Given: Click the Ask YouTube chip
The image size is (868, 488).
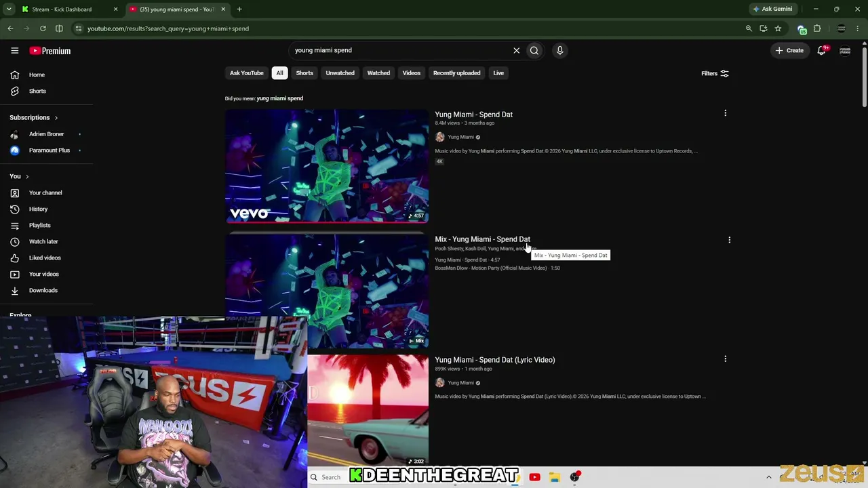Looking at the screenshot, I should [246, 73].
